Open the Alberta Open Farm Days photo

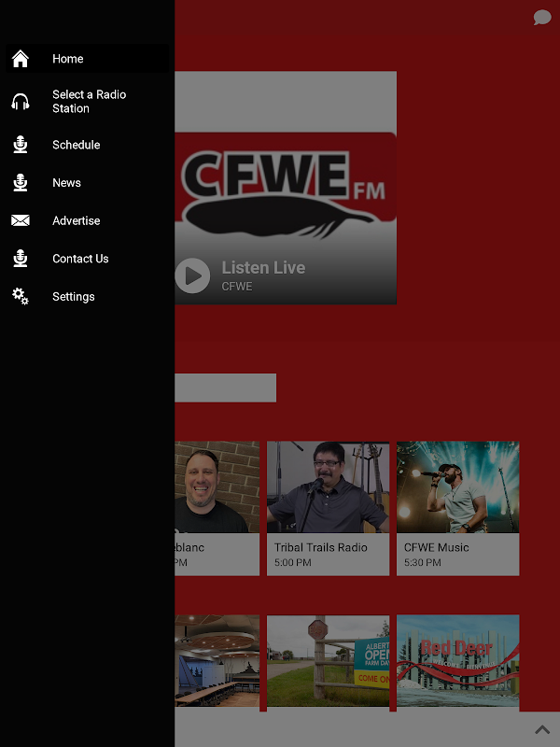tap(329, 661)
